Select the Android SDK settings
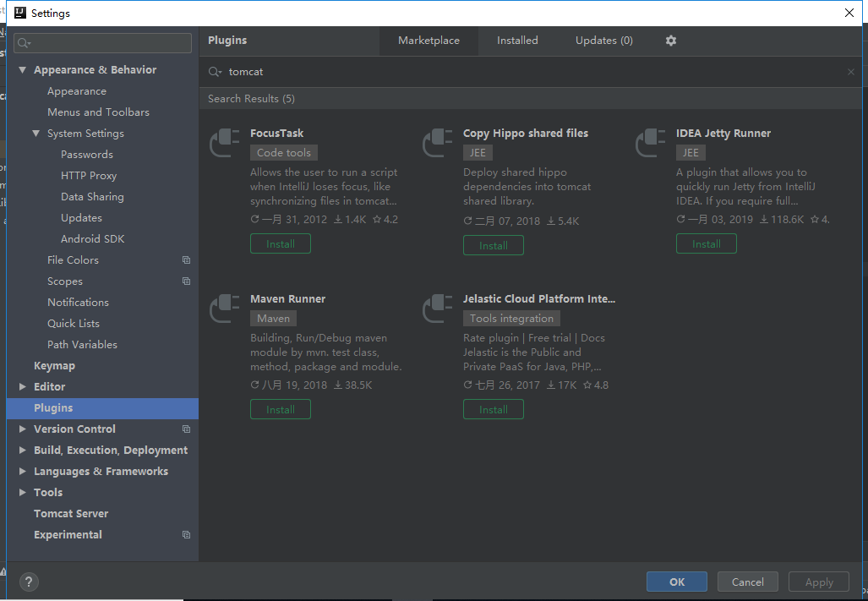This screenshot has height=601, width=868. (92, 239)
